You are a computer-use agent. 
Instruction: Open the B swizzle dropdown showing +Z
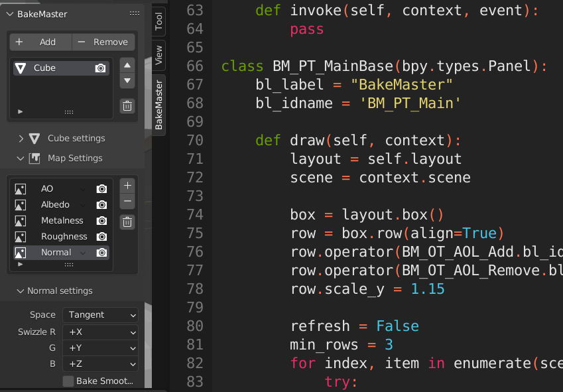click(100, 363)
